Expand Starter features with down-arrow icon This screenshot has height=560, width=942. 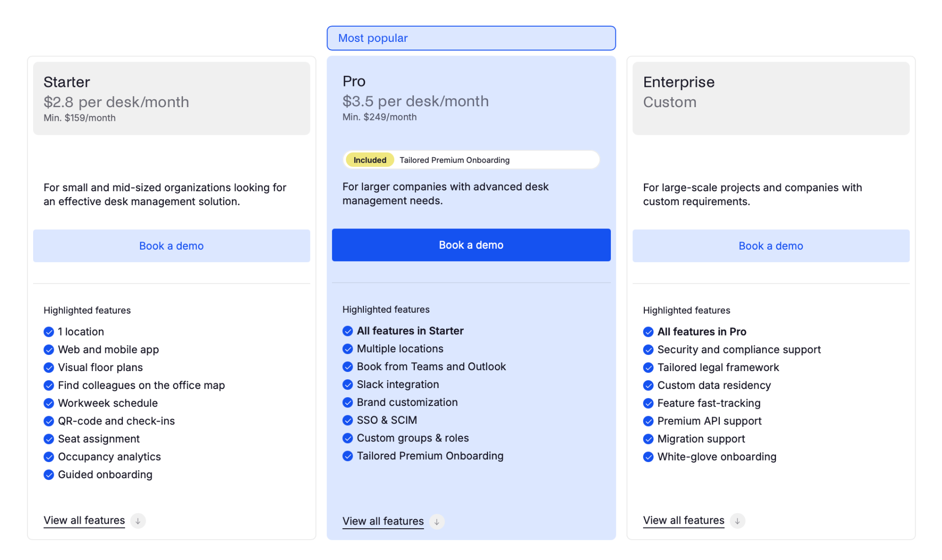(x=138, y=521)
